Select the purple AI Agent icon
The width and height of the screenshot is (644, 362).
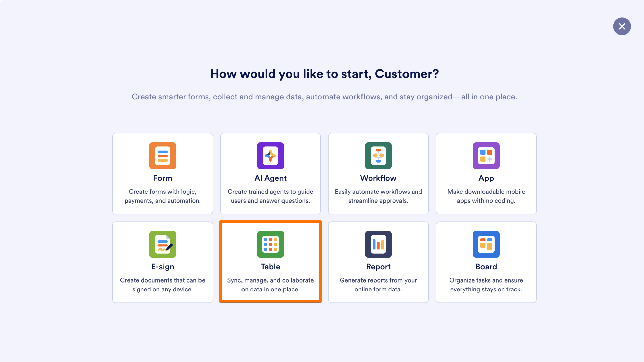point(270,156)
